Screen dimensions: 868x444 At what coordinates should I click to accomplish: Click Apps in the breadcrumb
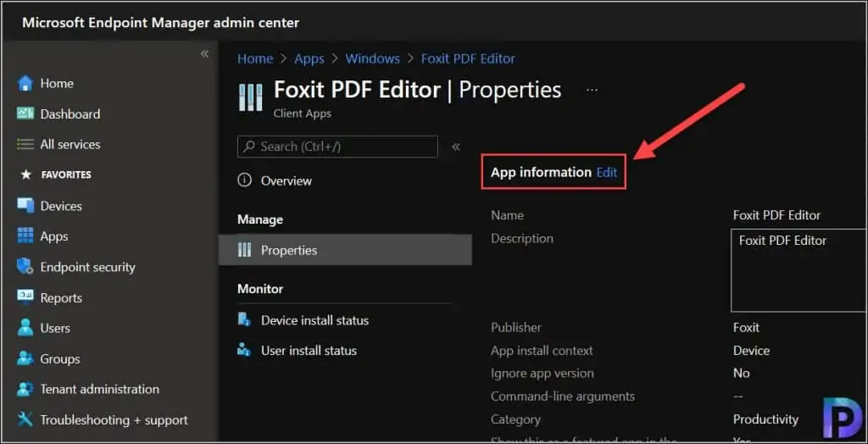[309, 58]
